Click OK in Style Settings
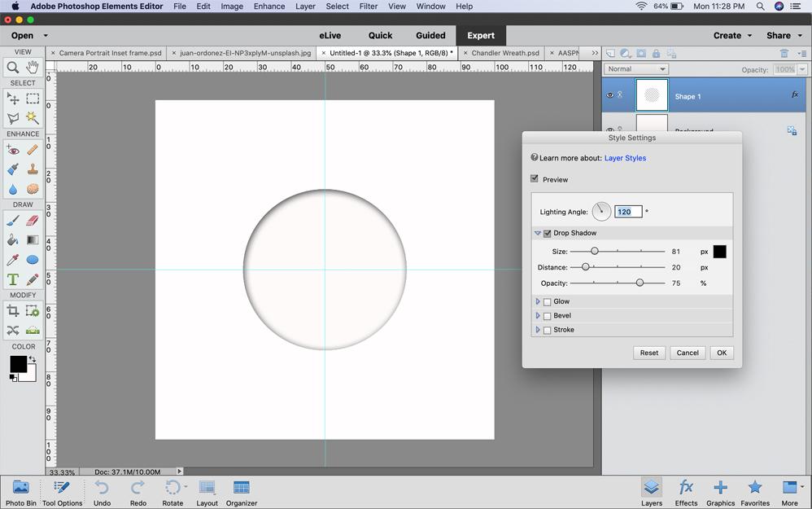This screenshot has height=509, width=812. tap(722, 353)
